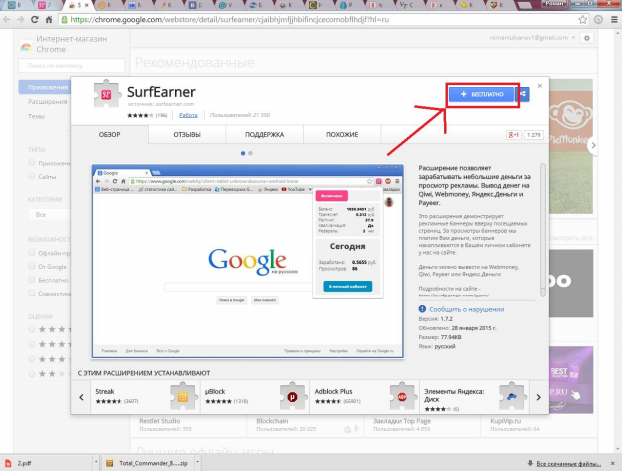Select the second screenshot carousel dot
Image resolution: width=622 pixels, height=471 pixels.
(x=250, y=153)
